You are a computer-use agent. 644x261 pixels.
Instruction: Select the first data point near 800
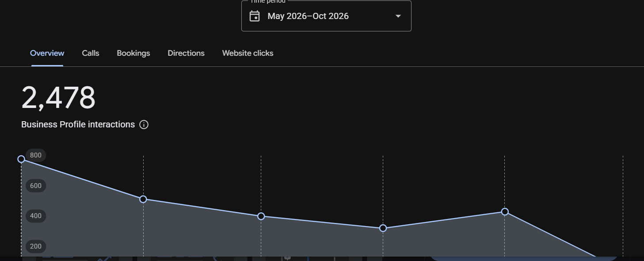pyautogui.click(x=21, y=159)
